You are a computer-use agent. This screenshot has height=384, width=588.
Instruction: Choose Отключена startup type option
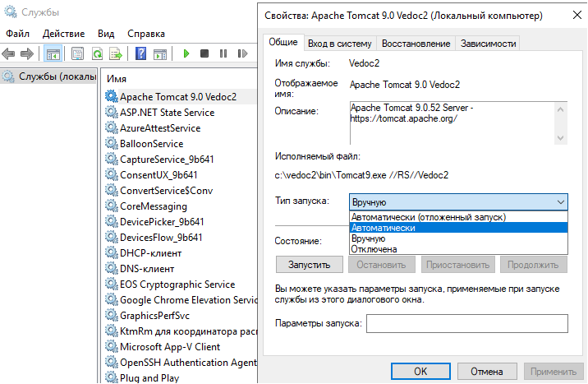click(x=458, y=249)
